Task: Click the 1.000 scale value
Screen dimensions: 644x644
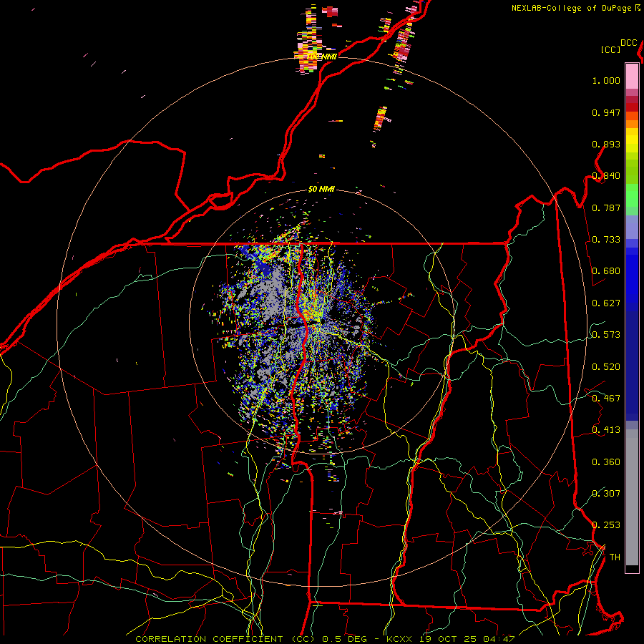Action: pyautogui.click(x=606, y=80)
